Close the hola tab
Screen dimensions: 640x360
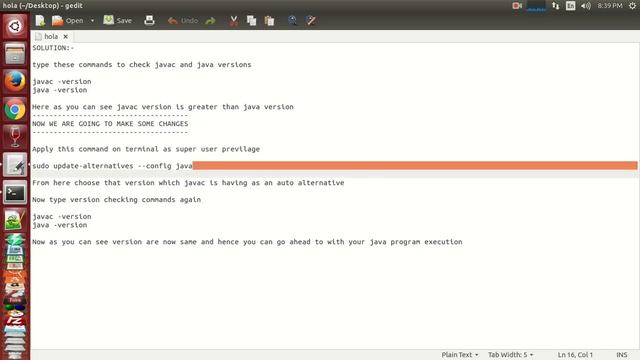65,36
